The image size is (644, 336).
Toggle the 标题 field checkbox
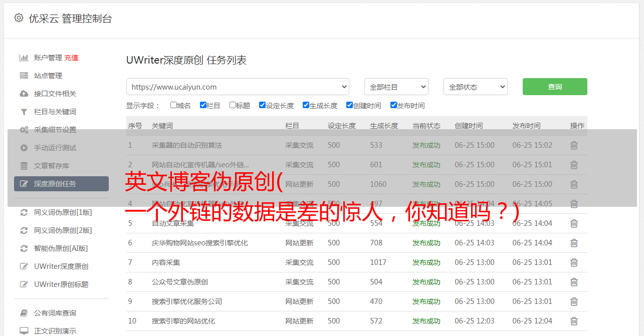point(233,105)
